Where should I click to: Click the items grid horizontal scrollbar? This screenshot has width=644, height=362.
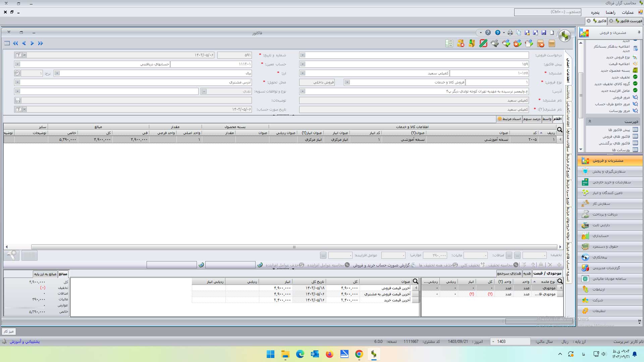294,247
